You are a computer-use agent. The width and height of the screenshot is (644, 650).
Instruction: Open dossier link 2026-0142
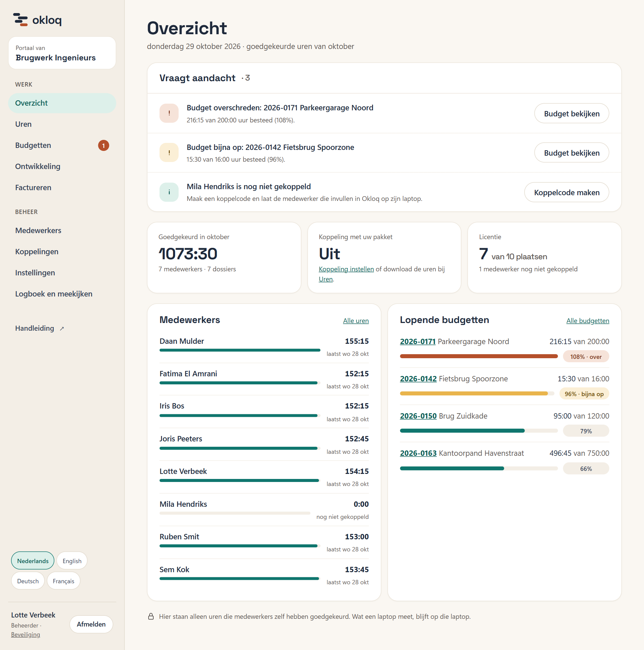pyautogui.click(x=418, y=379)
